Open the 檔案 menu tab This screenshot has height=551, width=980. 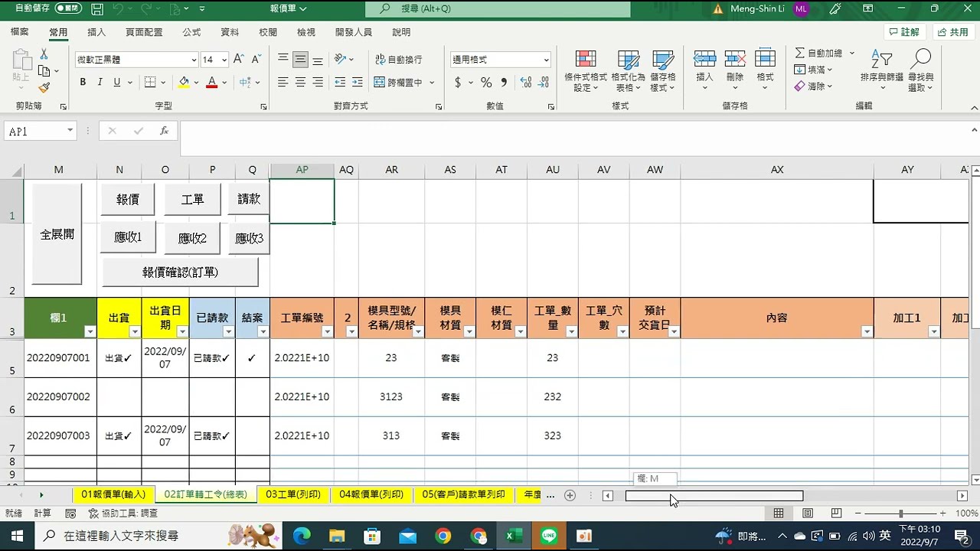click(x=20, y=32)
